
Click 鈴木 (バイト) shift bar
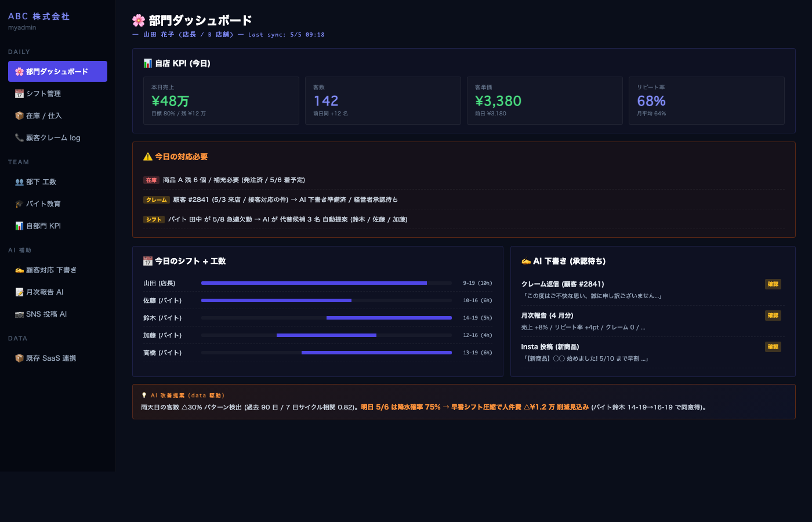(389, 318)
